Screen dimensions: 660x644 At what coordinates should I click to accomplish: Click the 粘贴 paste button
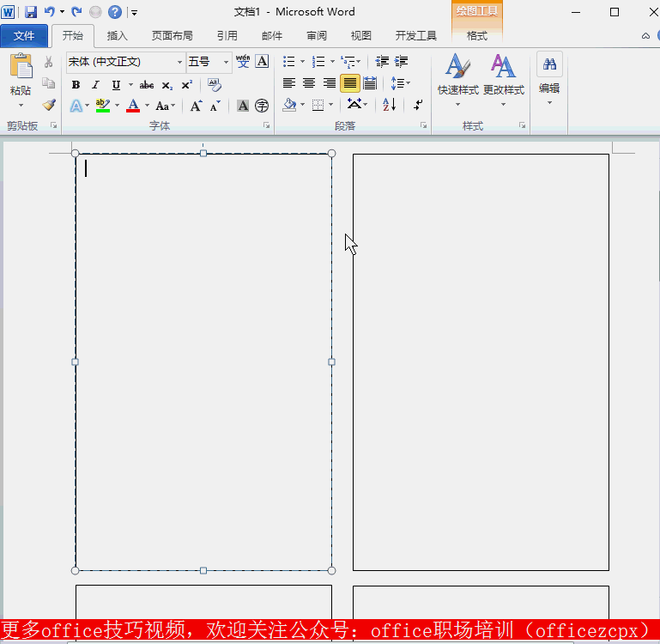coord(21,76)
